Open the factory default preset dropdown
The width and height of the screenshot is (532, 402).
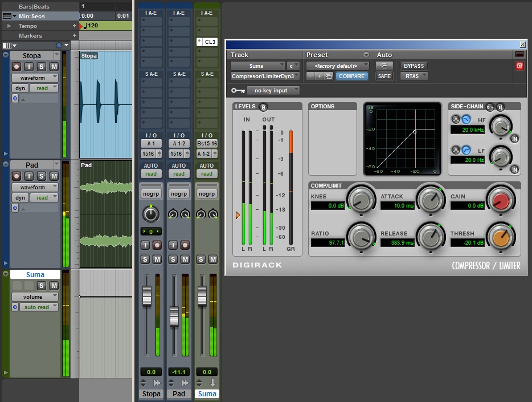[338, 66]
